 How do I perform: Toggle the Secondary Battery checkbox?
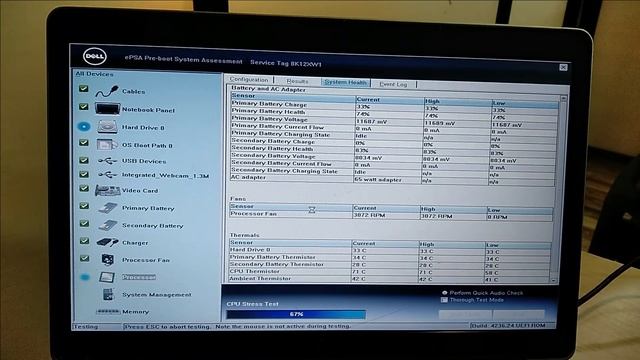[84, 223]
